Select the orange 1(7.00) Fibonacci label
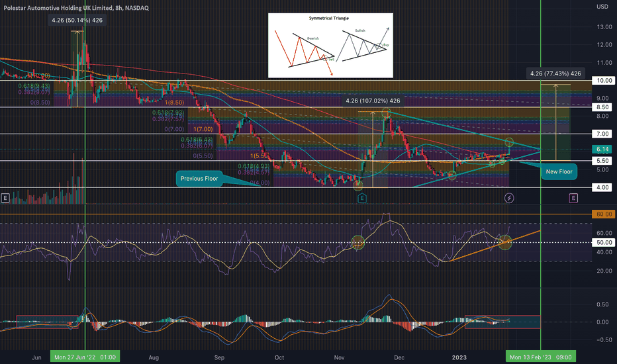617x364 pixels. (x=203, y=129)
